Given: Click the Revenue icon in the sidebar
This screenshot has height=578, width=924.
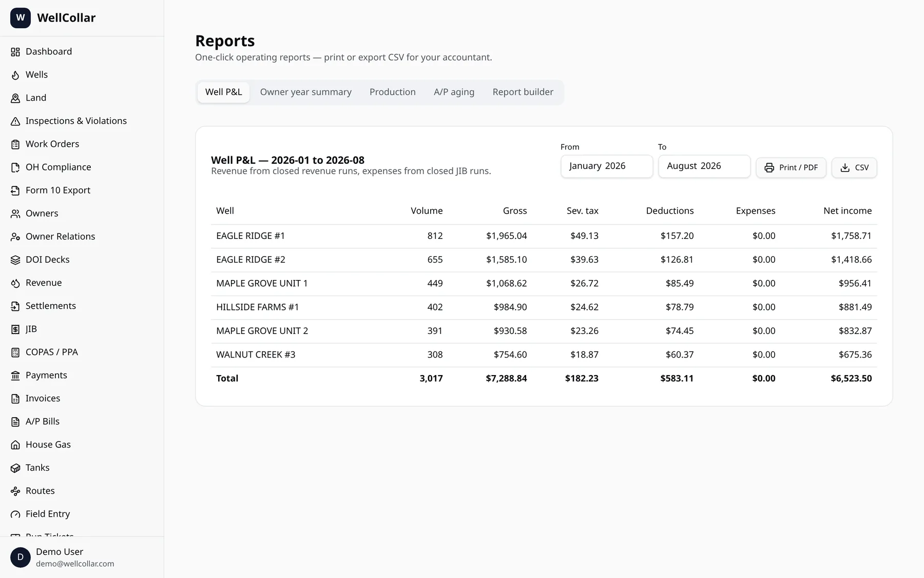Looking at the screenshot, I should click(x=15, y=283).
